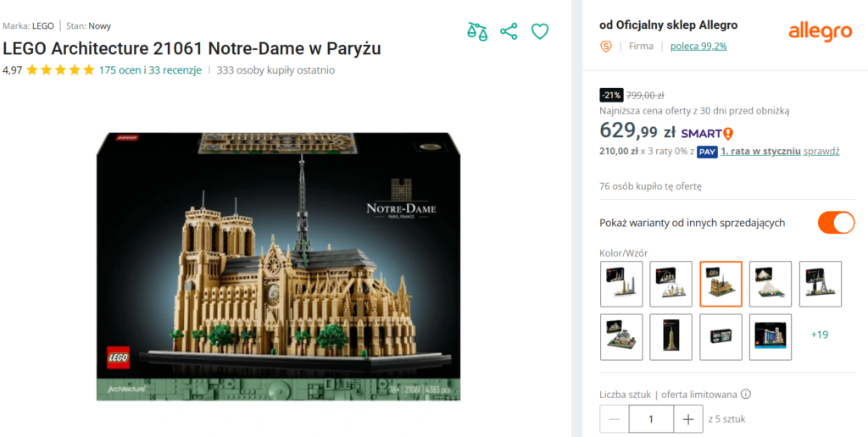Add to favorites with heart icon

pos(540,31)
